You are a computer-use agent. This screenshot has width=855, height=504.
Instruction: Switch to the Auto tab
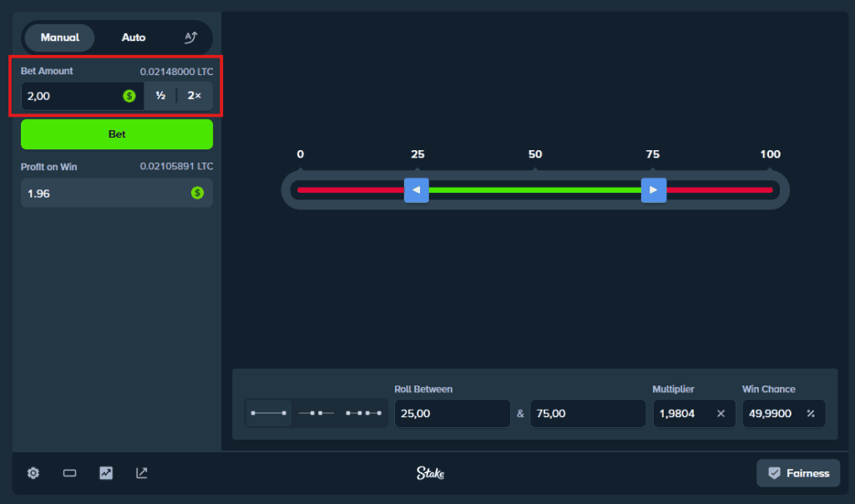point(134,38)
